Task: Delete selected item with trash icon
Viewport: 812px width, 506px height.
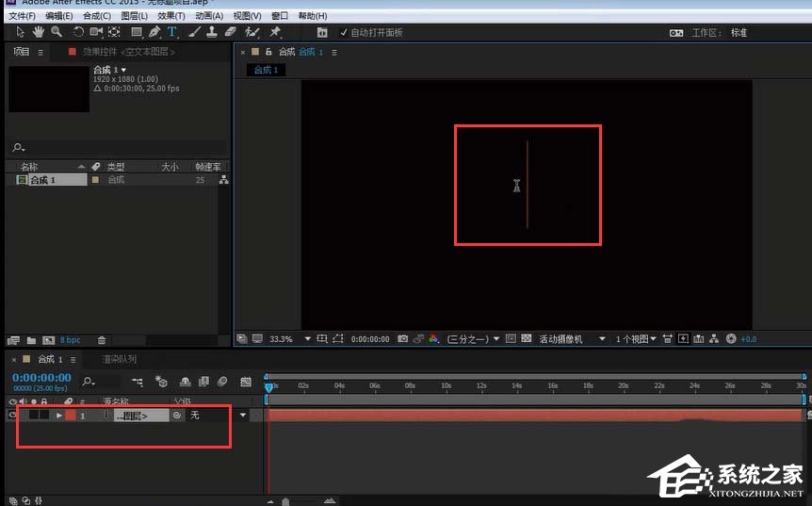Action: [x=102, y=340]
